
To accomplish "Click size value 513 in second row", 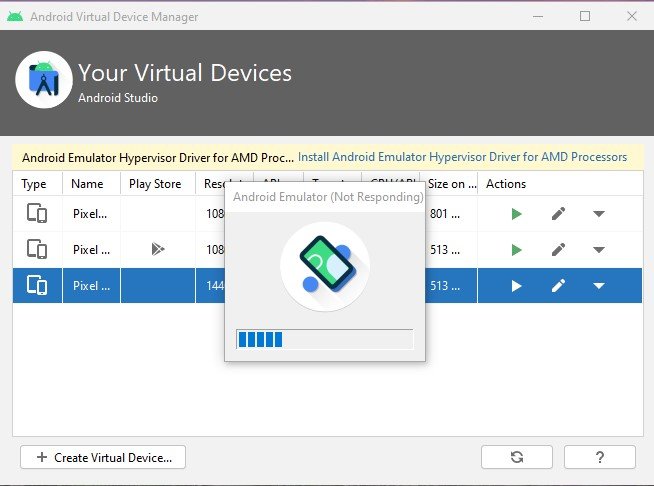I will 445,250.
